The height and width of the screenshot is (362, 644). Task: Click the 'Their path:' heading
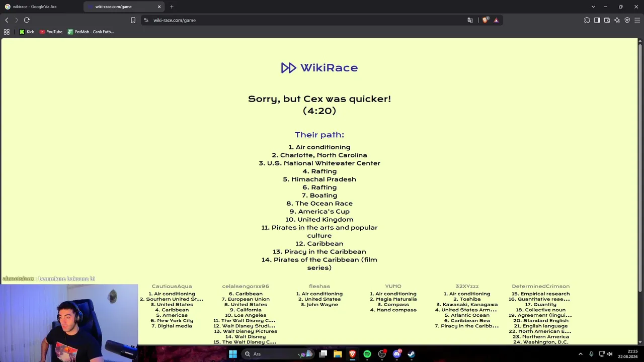(x=319, y=135)
